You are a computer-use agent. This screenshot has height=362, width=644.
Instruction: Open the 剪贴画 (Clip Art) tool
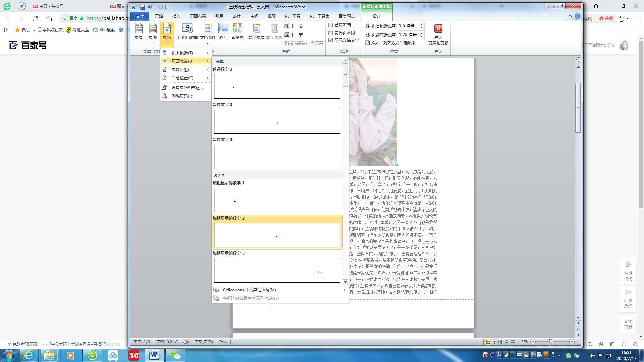tap(238, 32)
